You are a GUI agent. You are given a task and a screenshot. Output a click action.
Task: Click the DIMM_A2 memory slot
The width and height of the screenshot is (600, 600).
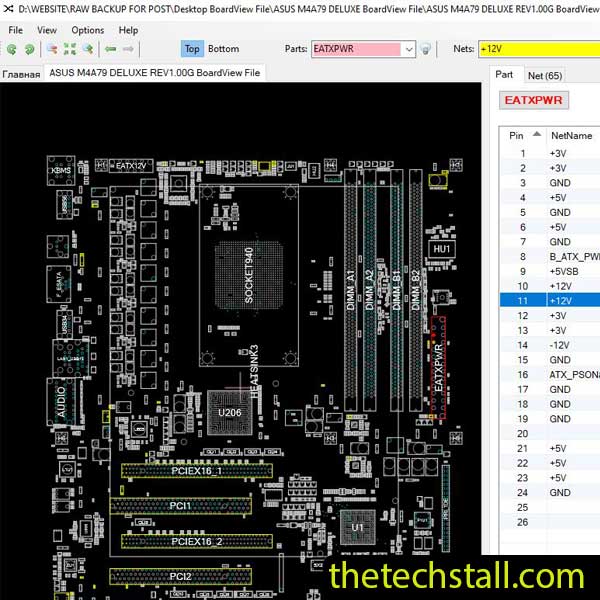click(x=369, y=291)
